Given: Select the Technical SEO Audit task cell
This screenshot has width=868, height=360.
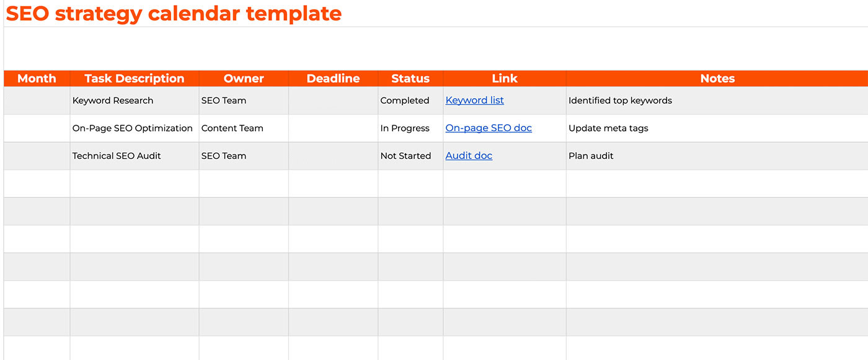Looking at the screenshot, I should point(117,156).
